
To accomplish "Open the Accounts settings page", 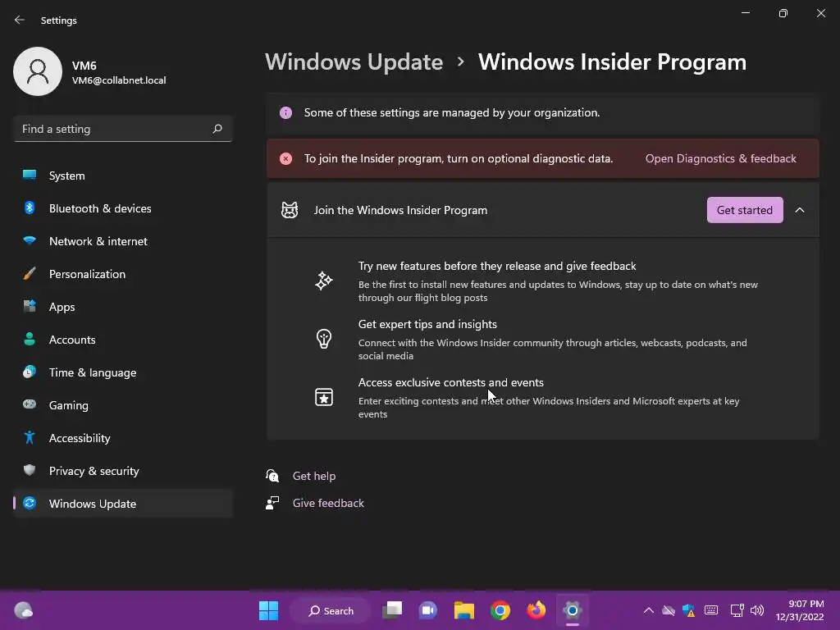I will tap(123, 340).
